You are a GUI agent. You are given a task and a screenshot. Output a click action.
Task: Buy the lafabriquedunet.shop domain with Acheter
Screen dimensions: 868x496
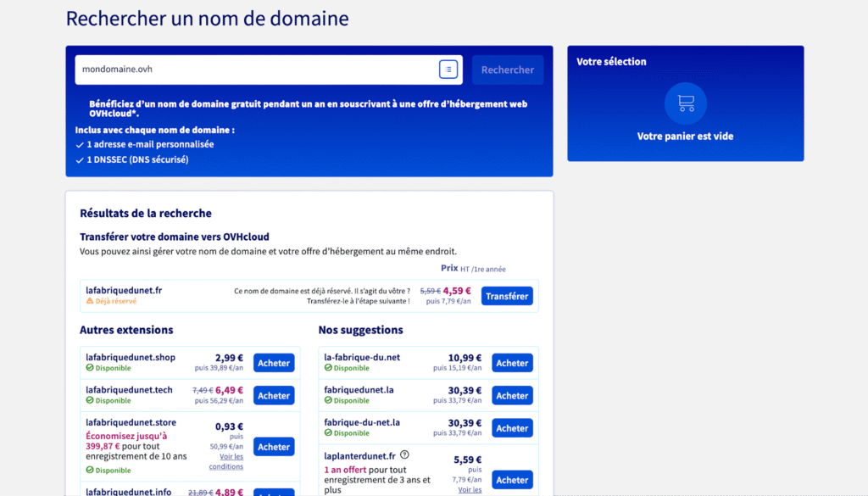(274, 363)
